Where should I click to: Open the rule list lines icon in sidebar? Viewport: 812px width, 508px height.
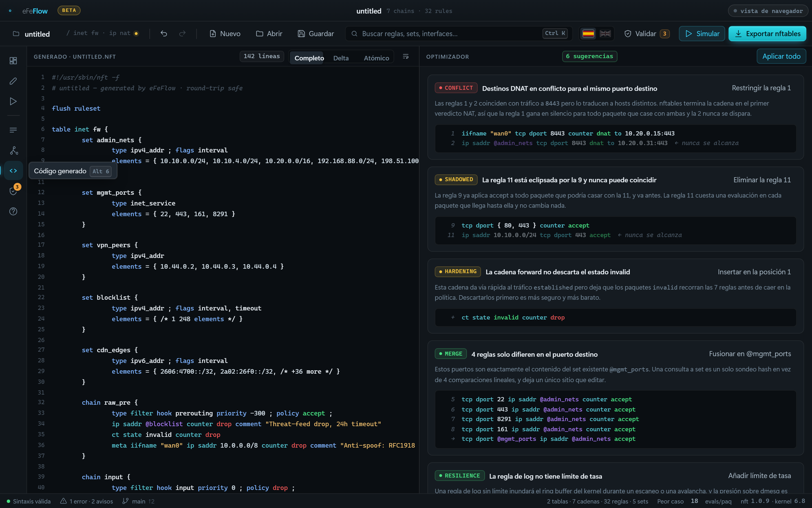(13, 130)
